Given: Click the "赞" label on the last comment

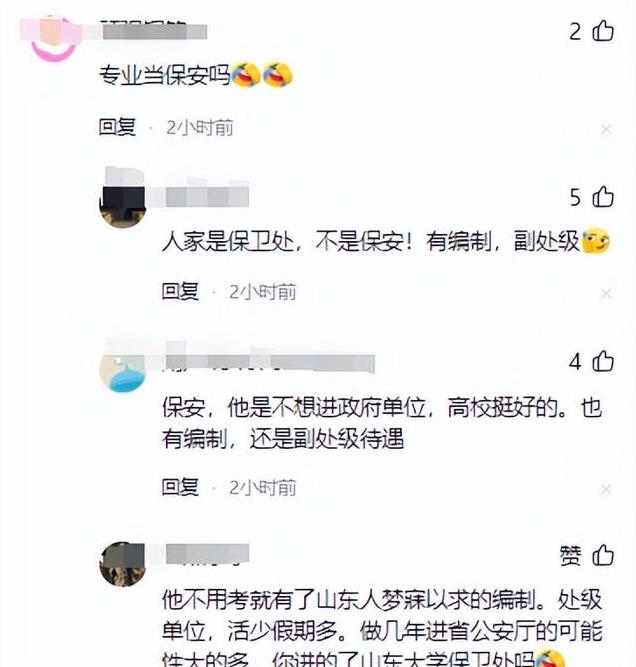Looking at the screenshot, I should (570, 555).
